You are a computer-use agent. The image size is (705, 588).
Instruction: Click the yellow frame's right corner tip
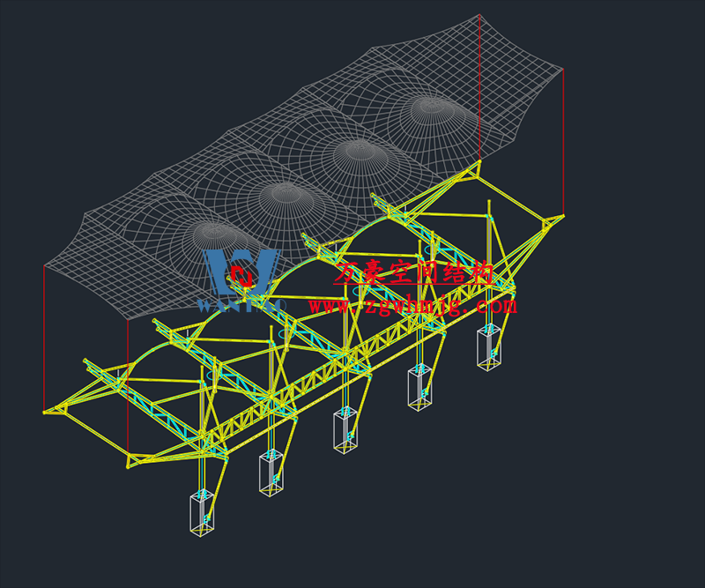point(561,215)
